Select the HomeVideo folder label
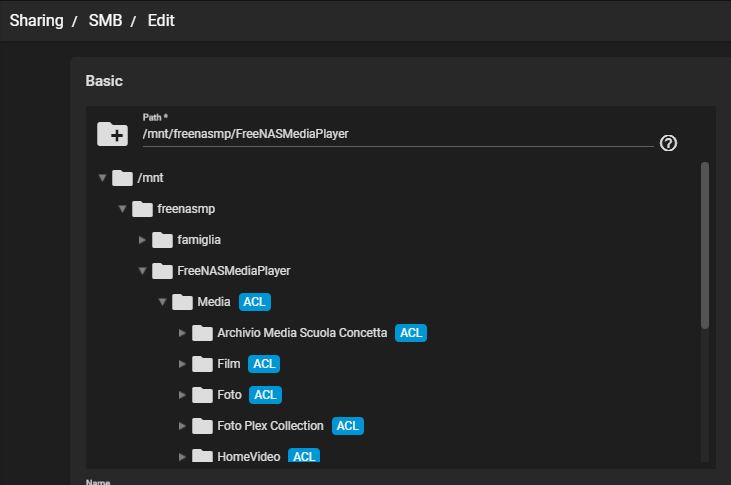 248,457
